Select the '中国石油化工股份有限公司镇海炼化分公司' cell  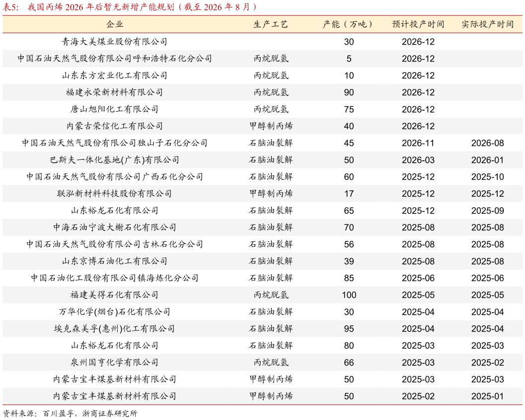pos(115,278)
